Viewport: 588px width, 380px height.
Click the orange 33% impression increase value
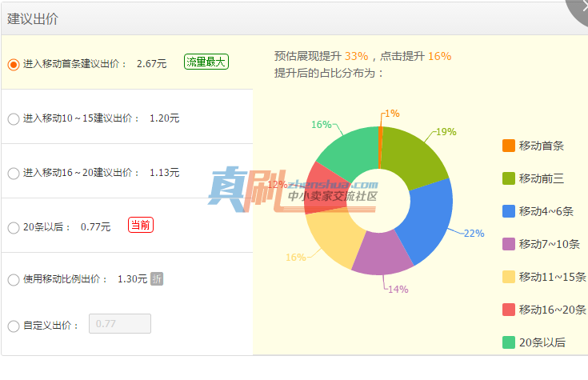tap(356, 56)
